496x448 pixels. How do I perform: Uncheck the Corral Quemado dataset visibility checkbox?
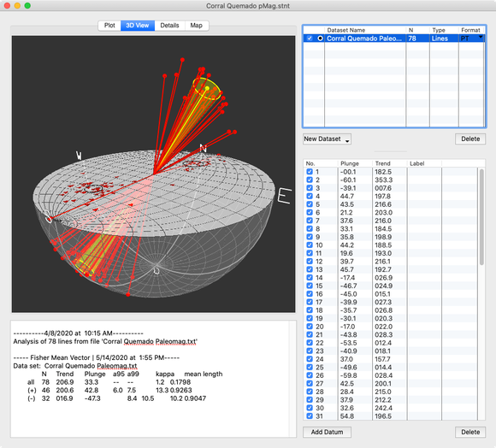click(310, 38)
